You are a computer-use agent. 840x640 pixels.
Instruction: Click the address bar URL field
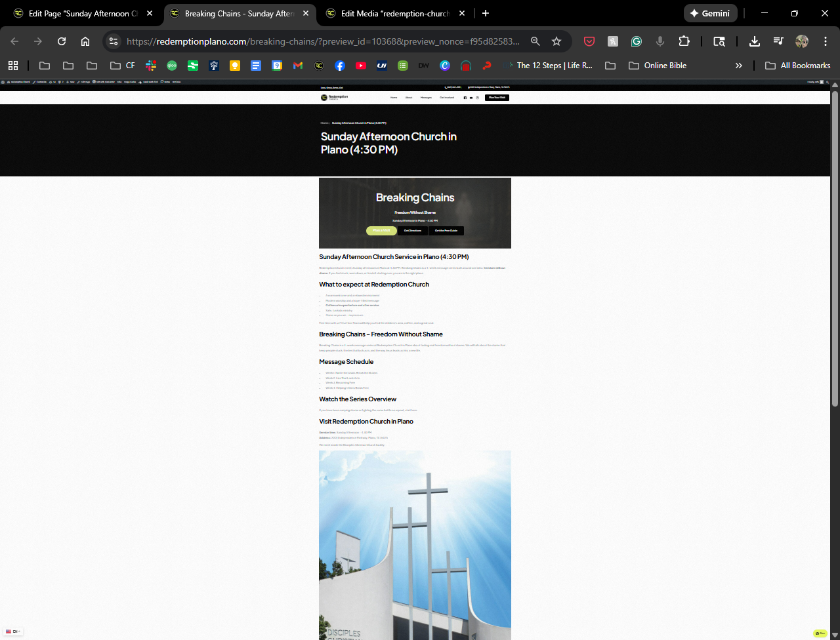(x=322, y=41)
